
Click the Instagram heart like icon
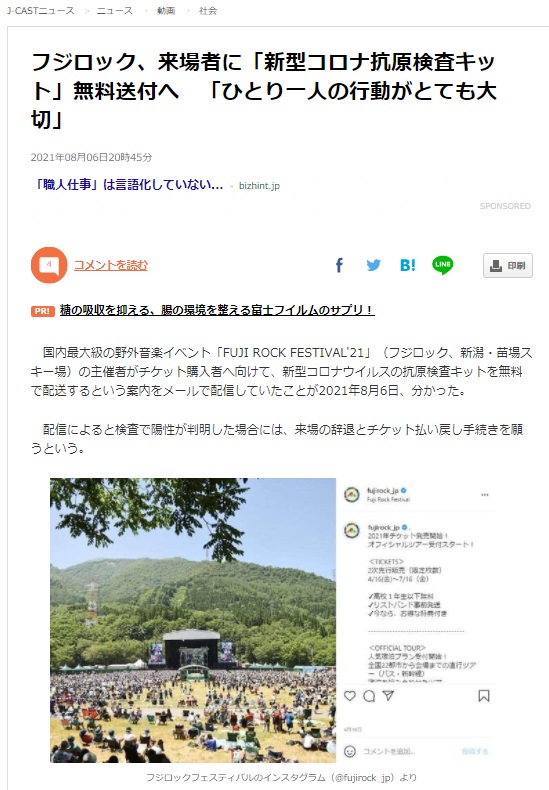click(x=350, y=696)
